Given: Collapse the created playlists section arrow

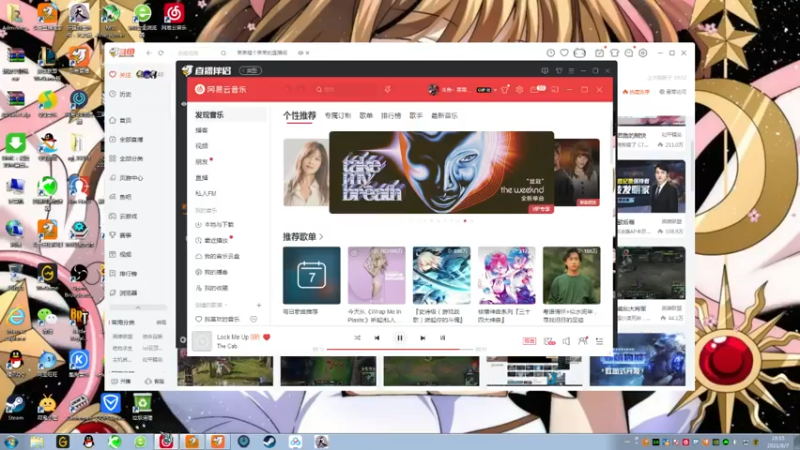Looking at the screenshot, I should [x=226, y=305].
